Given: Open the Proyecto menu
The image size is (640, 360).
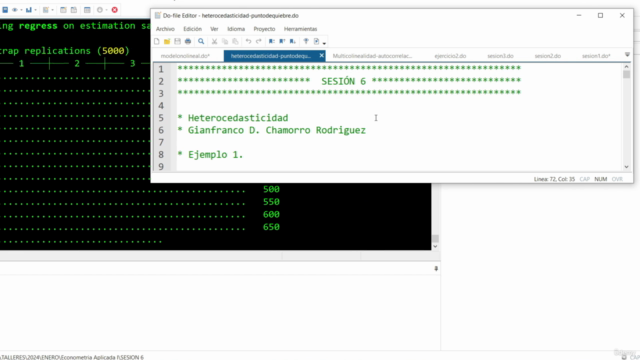Looking at the screenshot, I should tap(264, 29).
